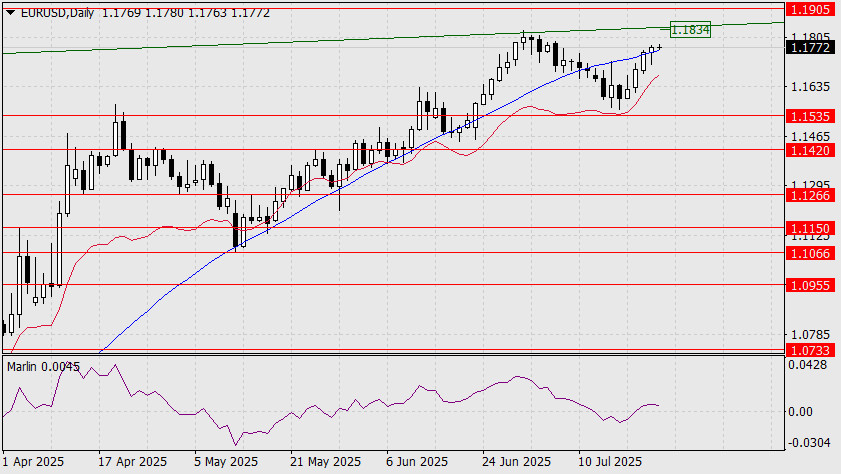Screen dimensions: 841x474
Task: Click the 0.0428 Marlin scale value
Action: [x=807, y=365]
